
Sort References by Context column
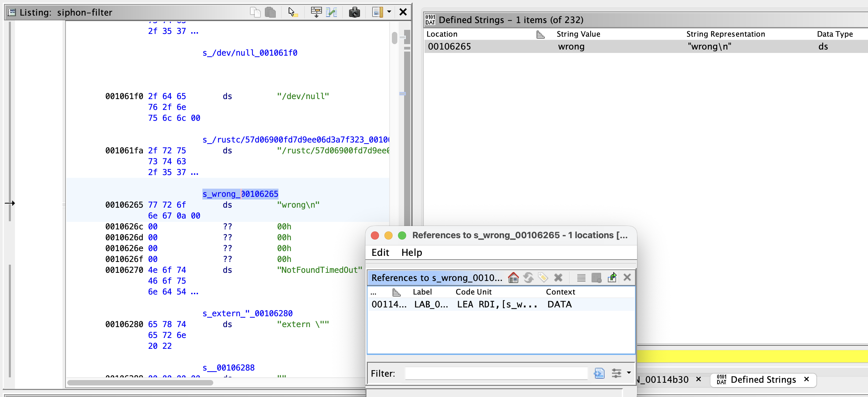(560, 292)
